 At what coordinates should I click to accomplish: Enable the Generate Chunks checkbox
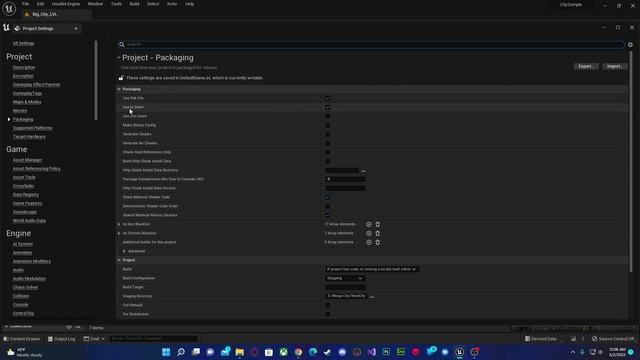[327, 134]
